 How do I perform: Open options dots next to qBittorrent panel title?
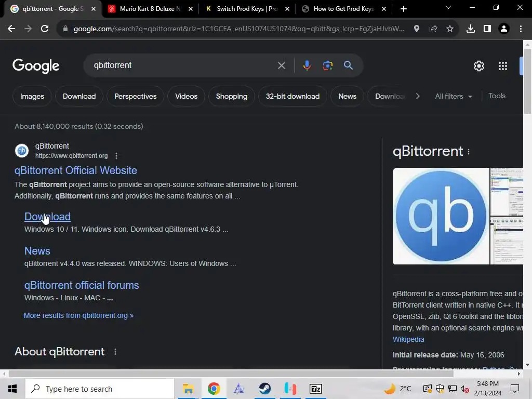click(469, 152)
